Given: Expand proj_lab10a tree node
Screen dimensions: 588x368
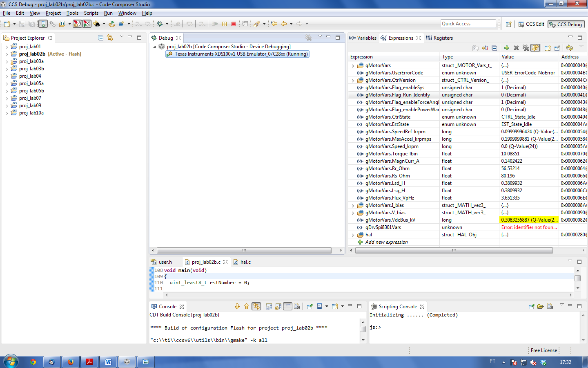Looking at the screenshot, I should point(7,113).
